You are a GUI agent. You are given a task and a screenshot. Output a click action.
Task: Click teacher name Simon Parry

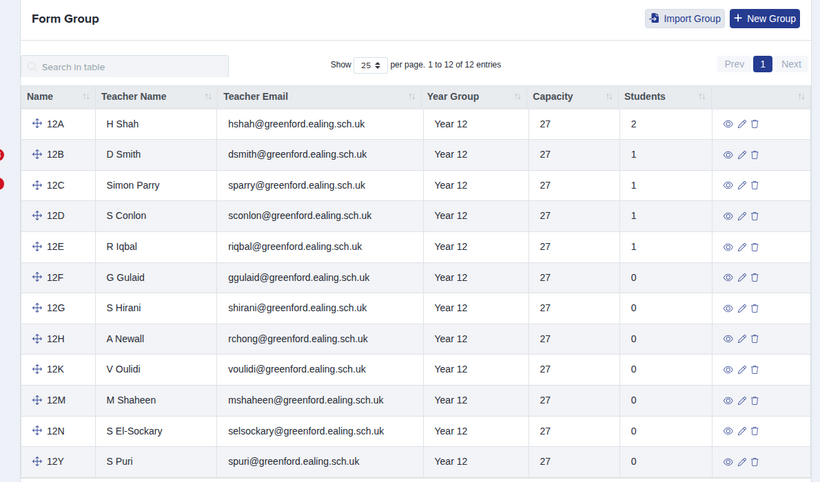[x=133, y=185]
